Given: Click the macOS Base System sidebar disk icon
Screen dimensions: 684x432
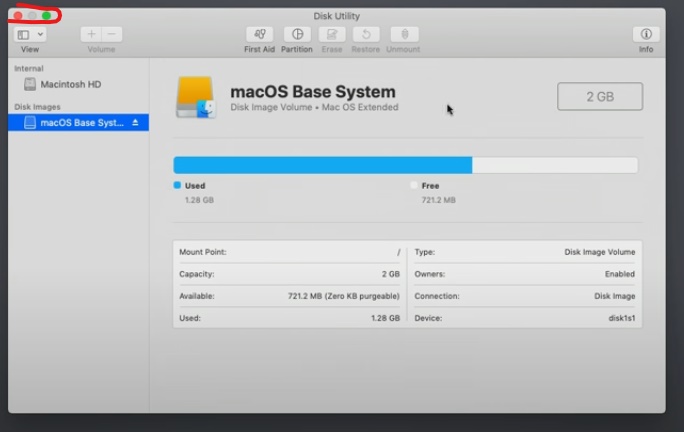Looking at the screenshot, I should tap(30, 123).
